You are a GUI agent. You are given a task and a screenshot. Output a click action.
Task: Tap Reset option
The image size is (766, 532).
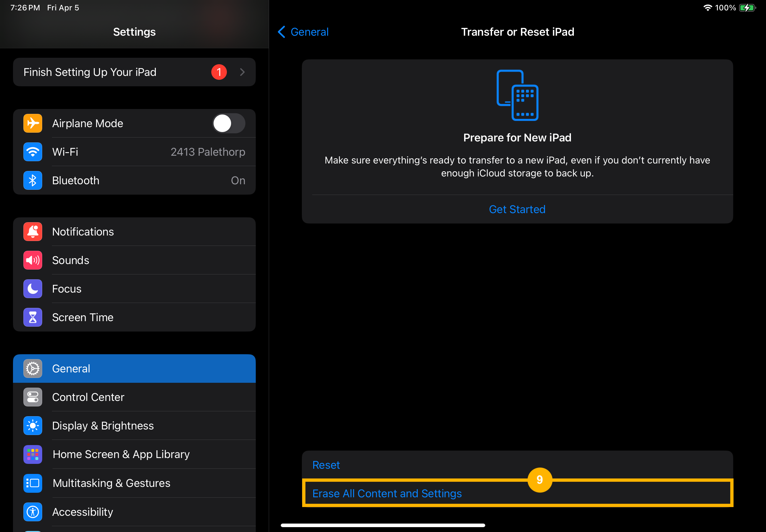517,465
